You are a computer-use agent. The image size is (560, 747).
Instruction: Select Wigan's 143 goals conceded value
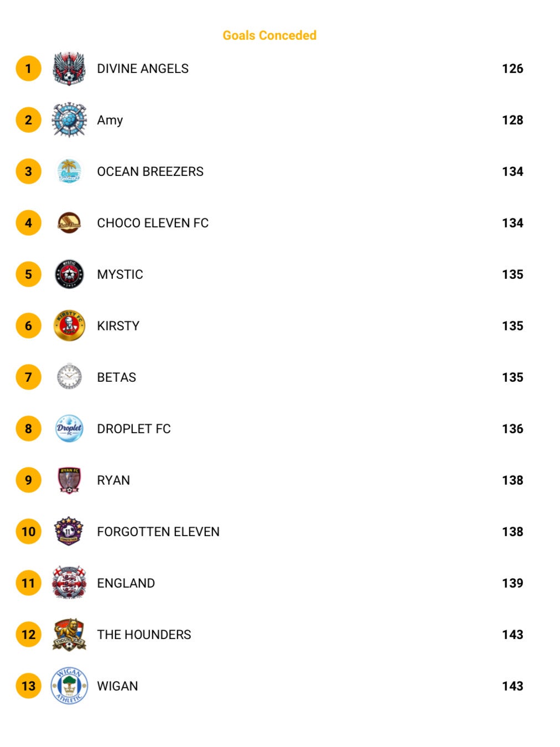(512, 686)
